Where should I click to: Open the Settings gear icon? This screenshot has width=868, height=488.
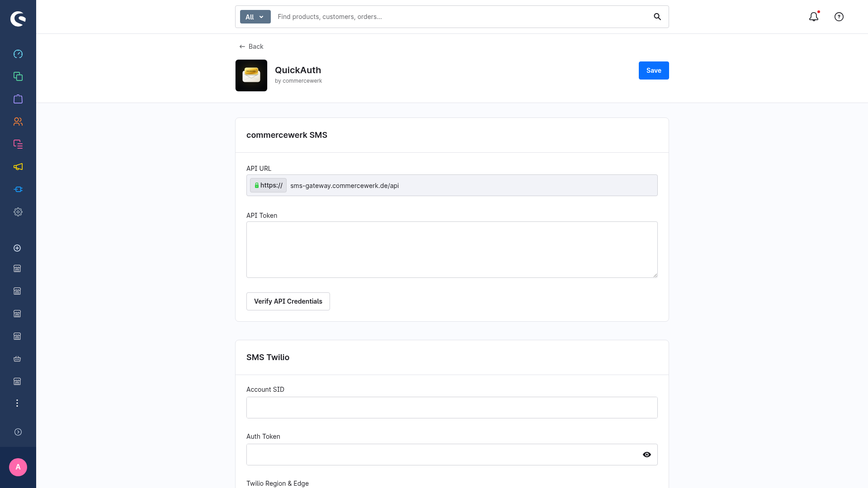pos(18,212)
